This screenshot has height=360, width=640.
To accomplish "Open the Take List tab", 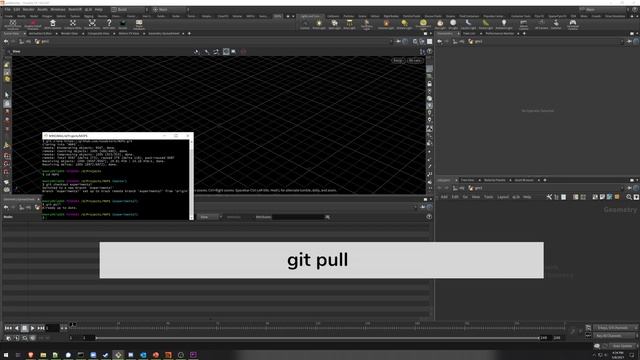I will [469, 33].
